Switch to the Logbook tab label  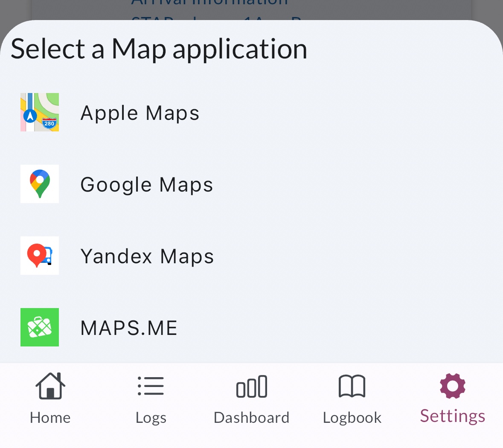coord(352,417)
